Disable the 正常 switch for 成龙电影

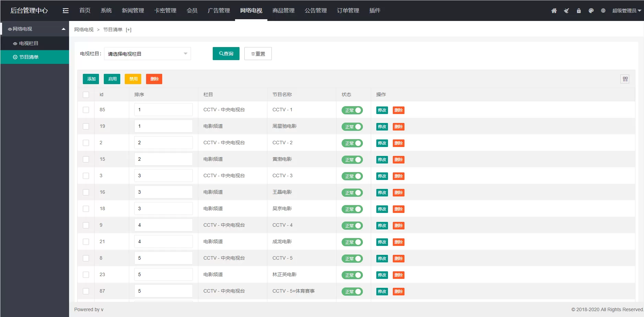click(x=352, y=242)
